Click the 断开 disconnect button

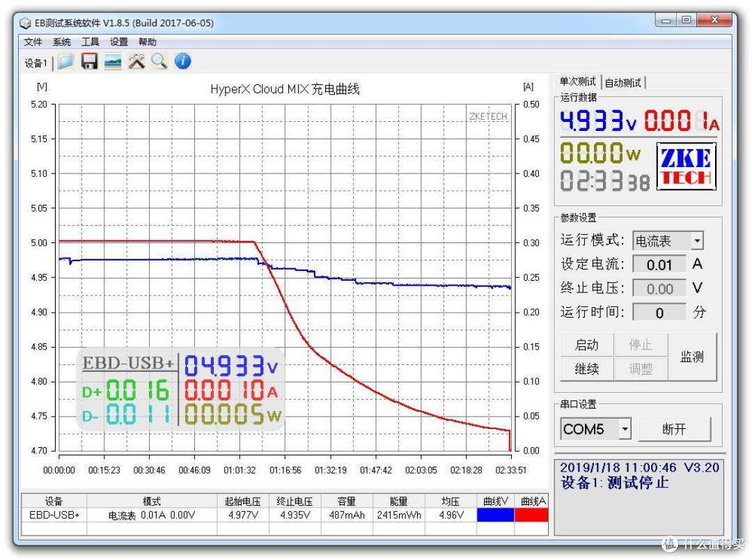pyautogui.click(x=674, y=428)
